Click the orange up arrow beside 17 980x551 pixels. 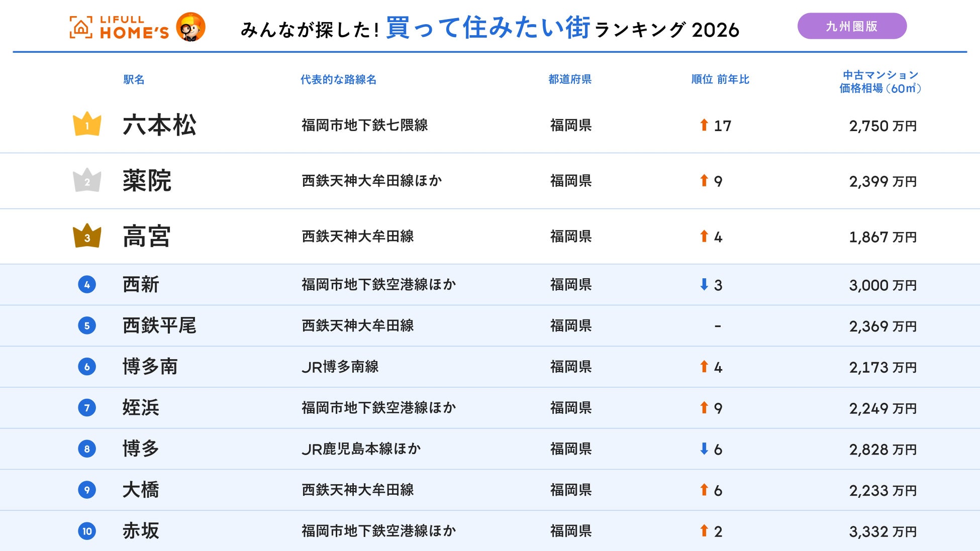point(704,125)
